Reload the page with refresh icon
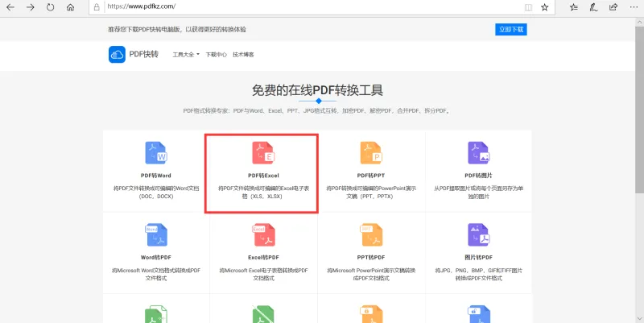The width and height of the screenshot is (644, 323). (x=50, y=7)
